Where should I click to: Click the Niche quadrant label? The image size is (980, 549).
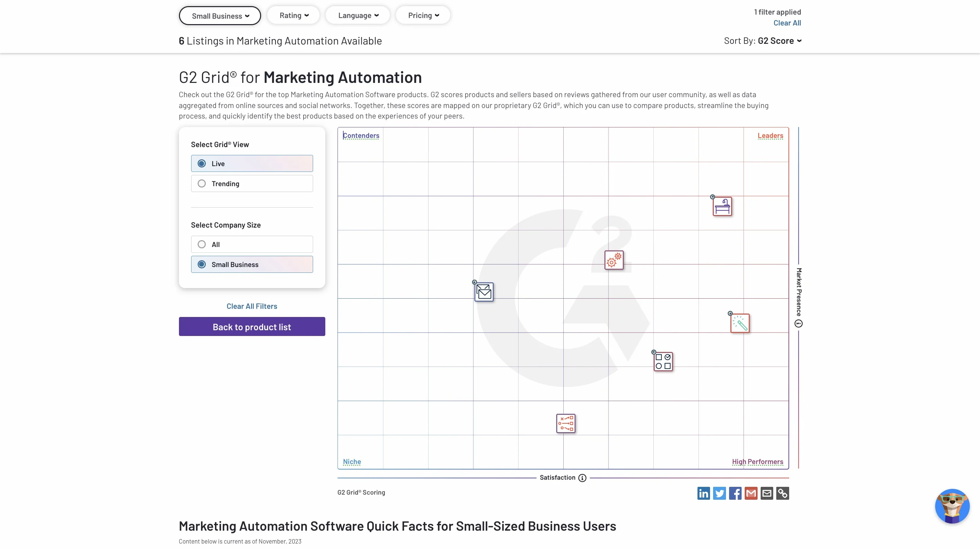352,461
